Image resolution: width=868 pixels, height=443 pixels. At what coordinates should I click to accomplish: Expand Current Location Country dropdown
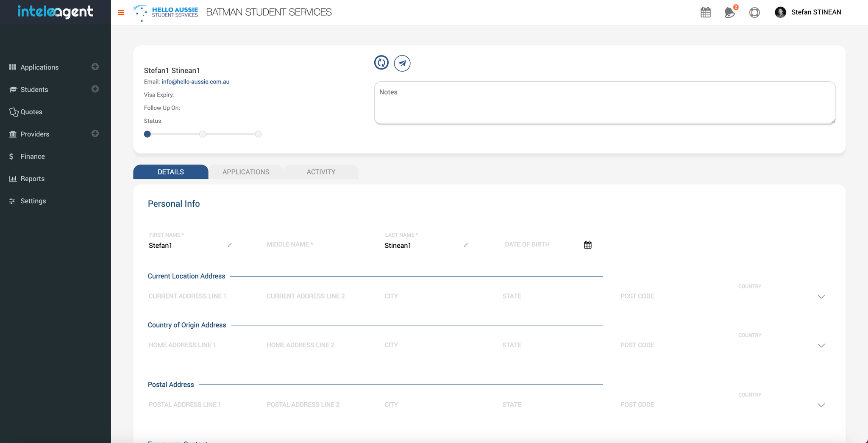coord(821,296)
